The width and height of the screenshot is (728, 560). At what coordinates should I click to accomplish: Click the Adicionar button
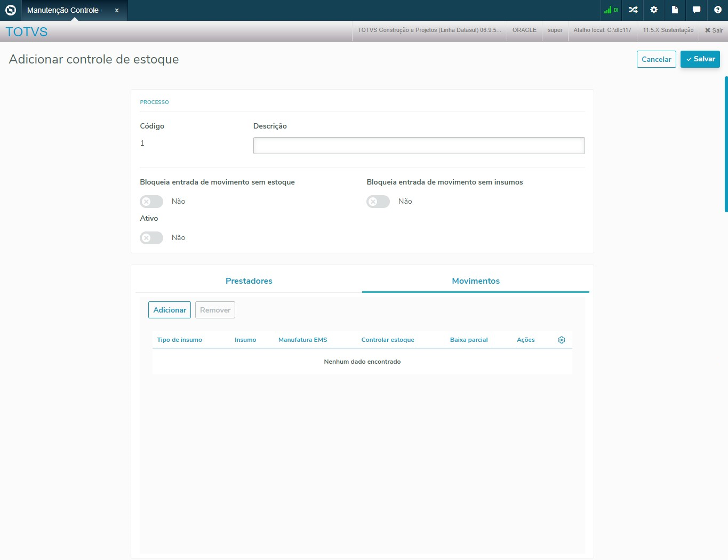point(170,310)
